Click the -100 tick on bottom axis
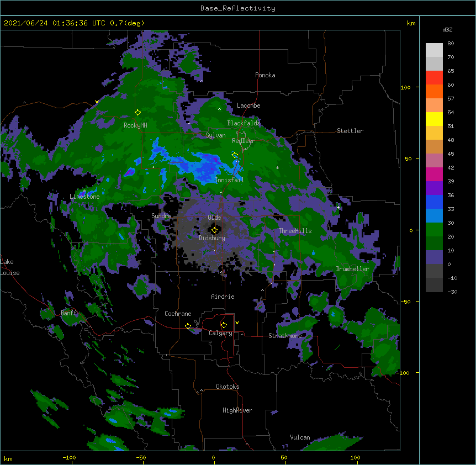The height and width of the screenshot is (465, 476). pos(69,457)
